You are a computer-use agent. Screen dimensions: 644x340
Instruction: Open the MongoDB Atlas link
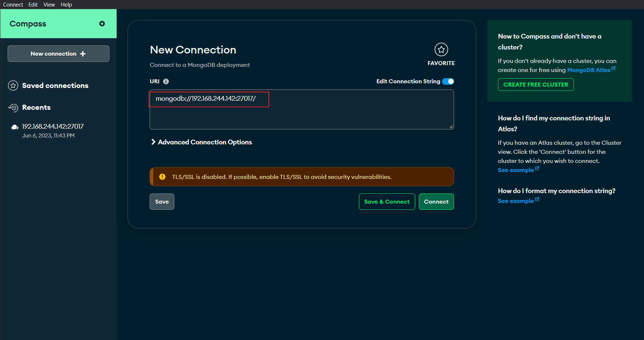coord(589,70)
